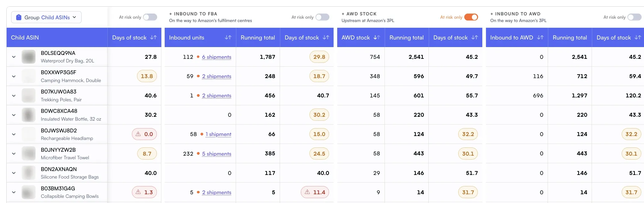Viewport: 644px width, 203px height.
Task: Enable At risk only for Inbound to FBA
Action: [322, 17]
